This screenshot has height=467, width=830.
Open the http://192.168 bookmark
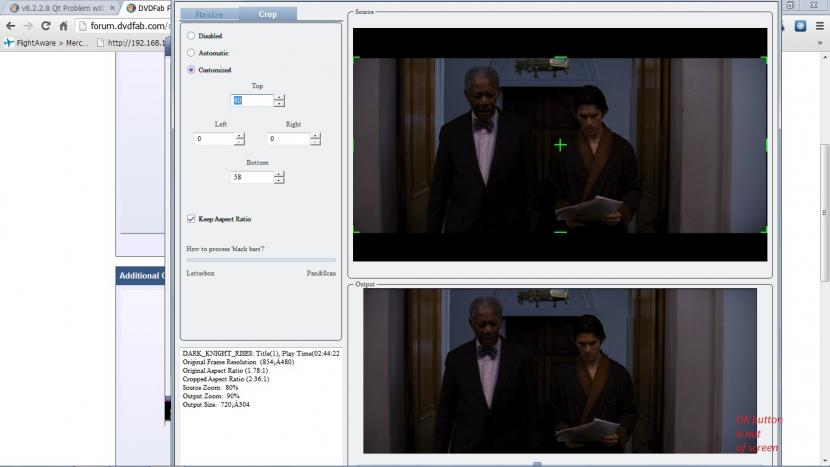coord(131,43)
